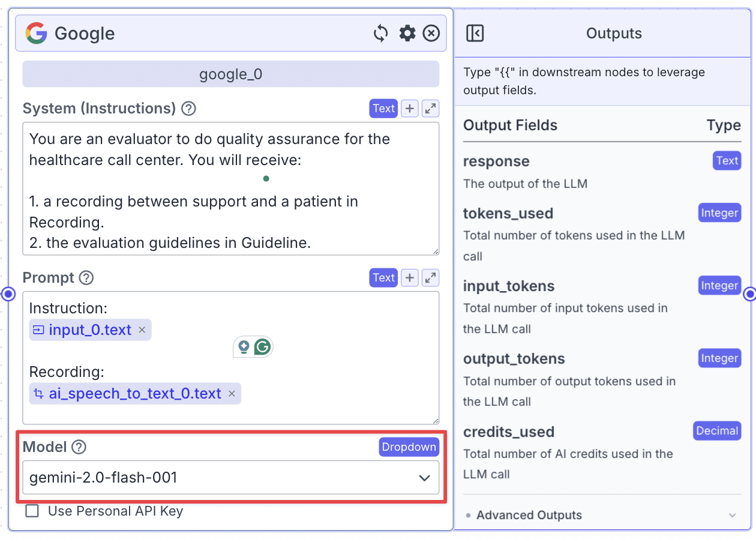Click the credits_used output field
Viewport: 756px width, 539px height.
click(509, 432)
